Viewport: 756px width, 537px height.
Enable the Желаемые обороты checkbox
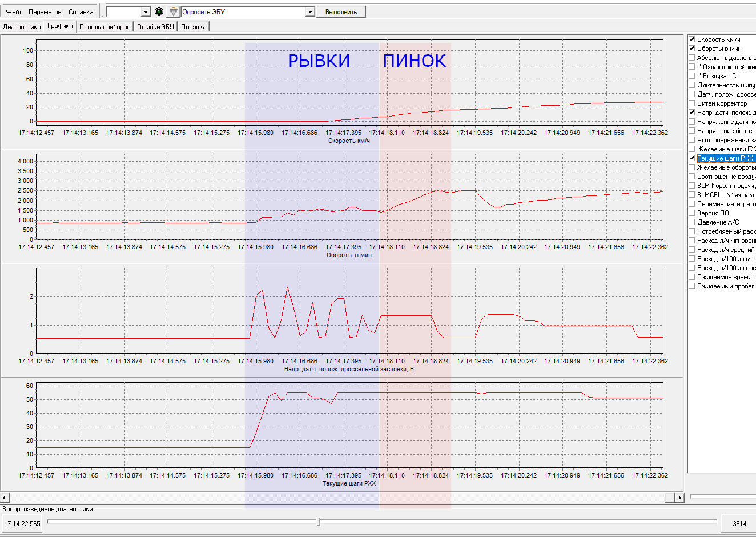coord(691,167)
